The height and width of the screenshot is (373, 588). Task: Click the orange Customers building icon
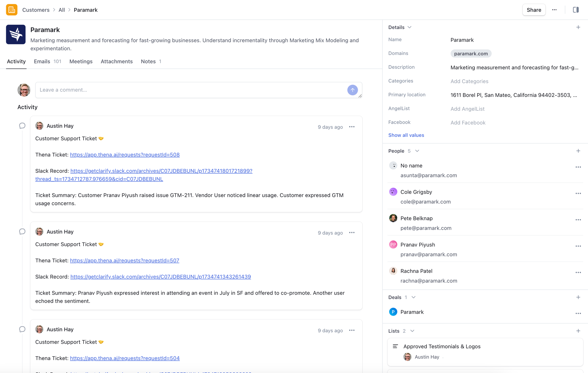[x=12, y=10]
